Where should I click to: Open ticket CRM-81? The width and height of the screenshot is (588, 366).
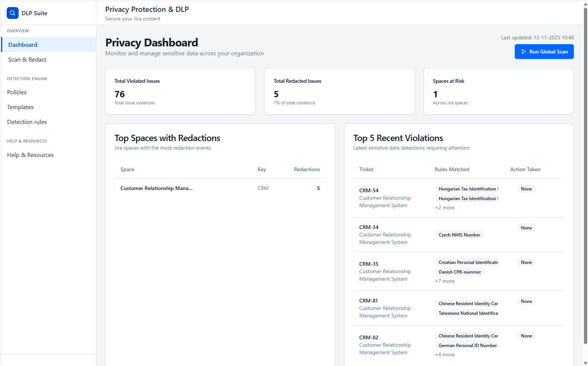point(368,301)
